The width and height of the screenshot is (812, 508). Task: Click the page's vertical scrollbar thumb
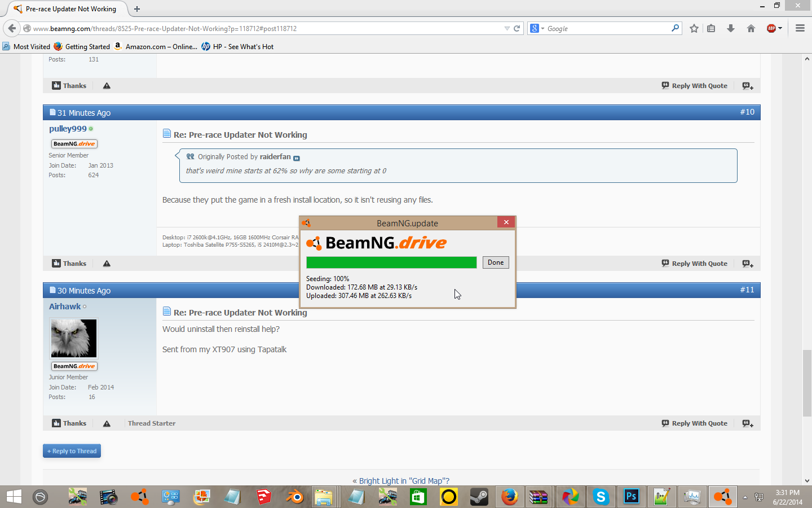807,383
